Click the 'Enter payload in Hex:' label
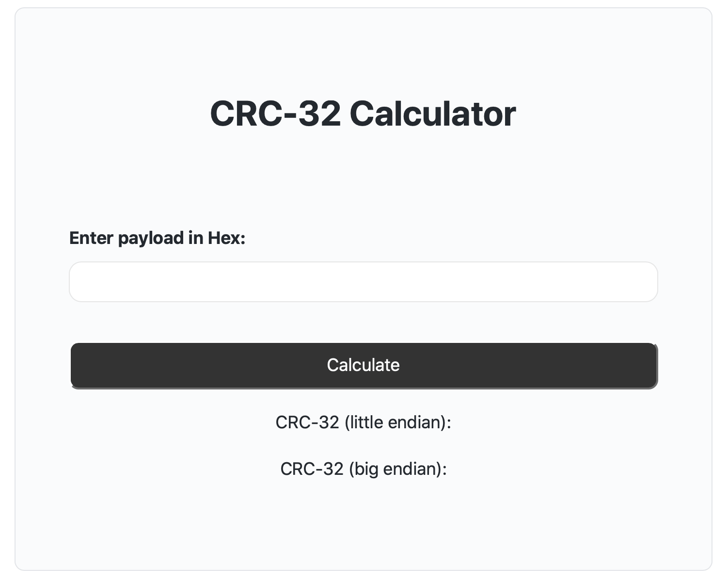728x583 pixels. pyautogui.click(x=157, y=238)
